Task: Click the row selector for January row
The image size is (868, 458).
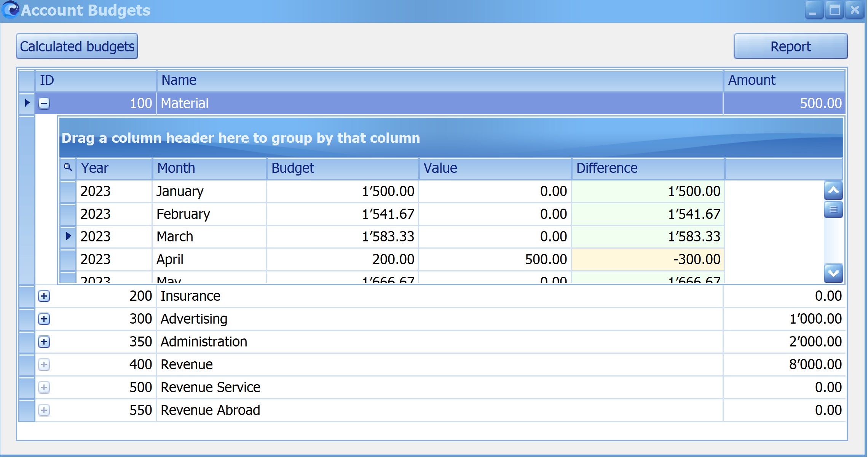Action: coord(68,191)
